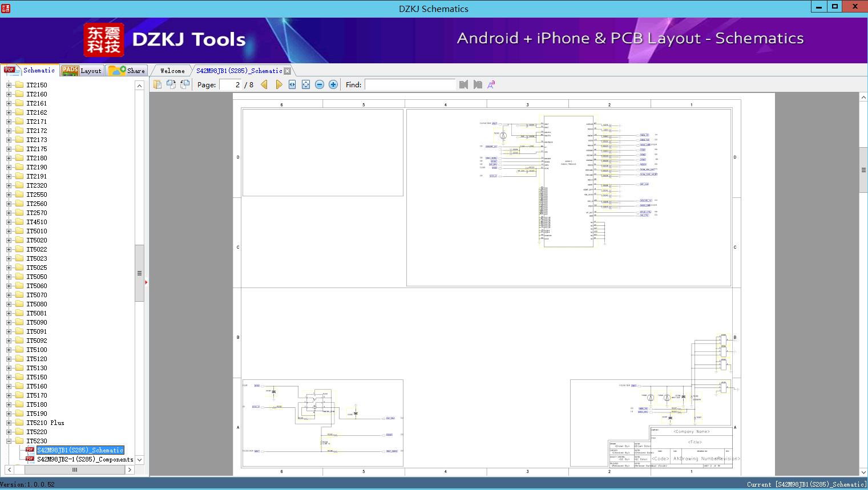Click tree panel vertical scrollbar thumb

tap(139, 273)
